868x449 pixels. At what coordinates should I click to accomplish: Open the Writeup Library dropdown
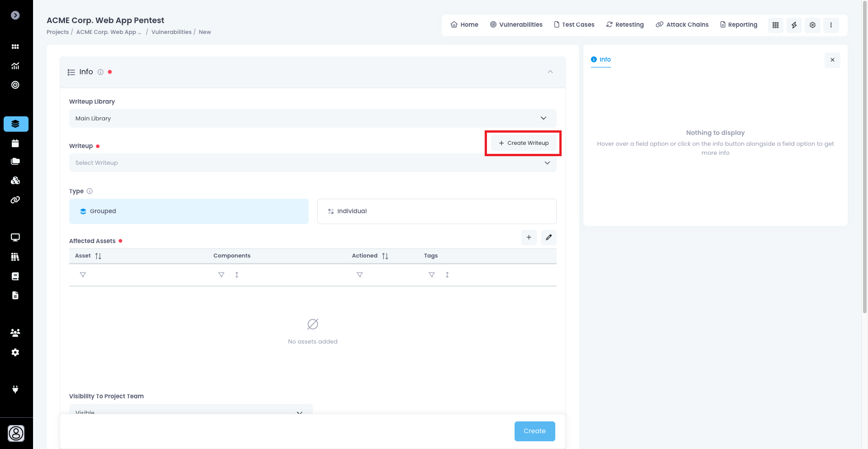tap(312, 119)
